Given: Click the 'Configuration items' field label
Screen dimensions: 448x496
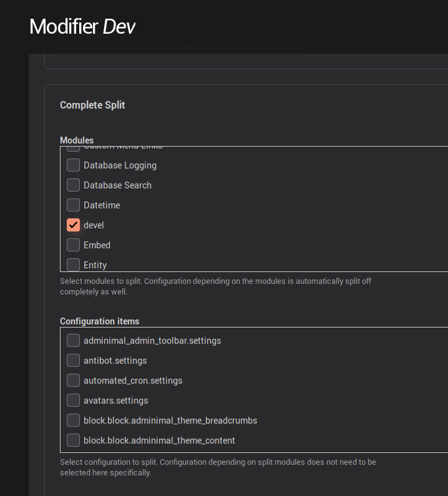Looking at the screenshot, I should click(99, 321).
